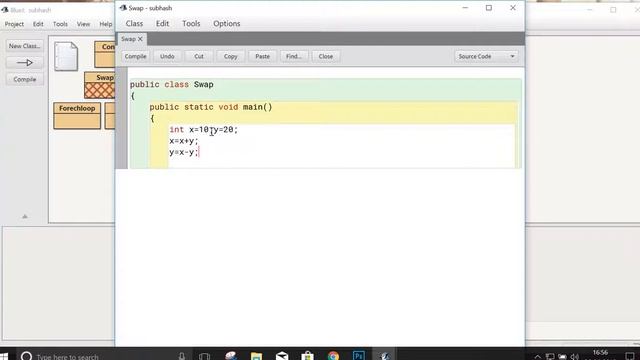Close the Swap tab with its X

coord(140,39)
